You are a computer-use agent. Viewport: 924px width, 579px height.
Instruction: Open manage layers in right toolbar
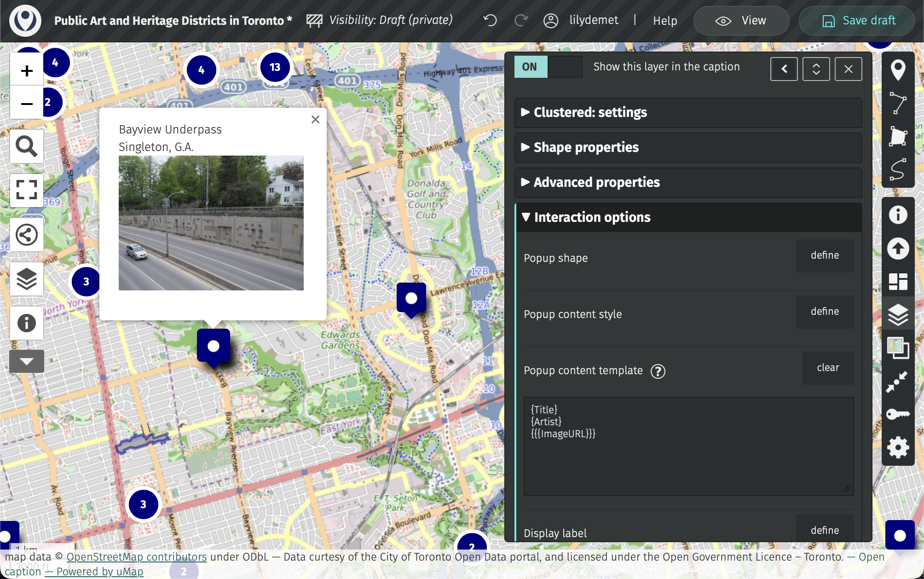coord(898,315)
